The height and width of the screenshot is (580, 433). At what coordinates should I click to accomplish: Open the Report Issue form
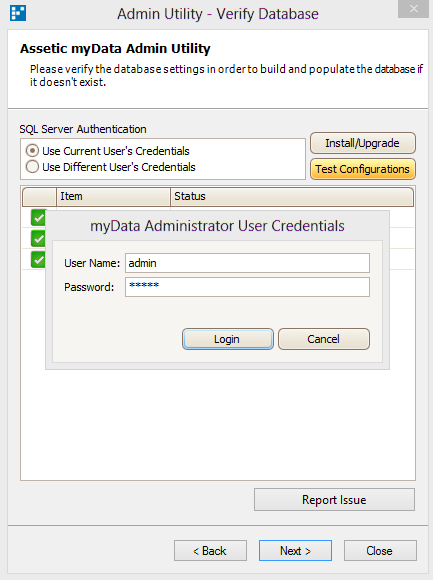334,500
